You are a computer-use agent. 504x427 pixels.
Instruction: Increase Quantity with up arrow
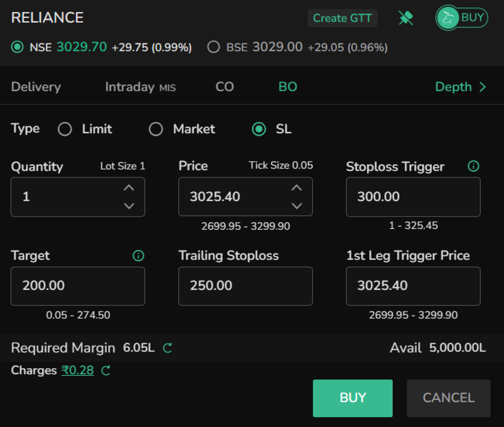pyautogui.click(x=129, y=188)
